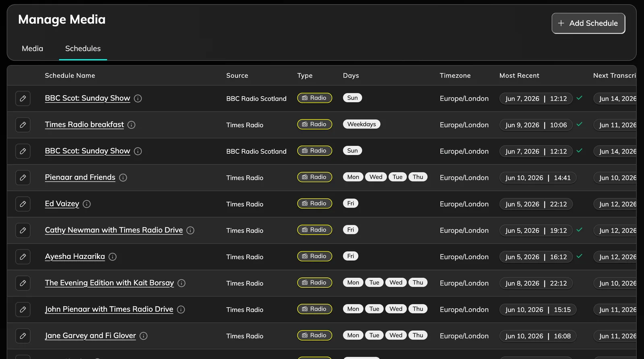Click the Weekdays chip for Times Radio breakfast
This screenshot has width=644, height=359.
click(361, 124)
